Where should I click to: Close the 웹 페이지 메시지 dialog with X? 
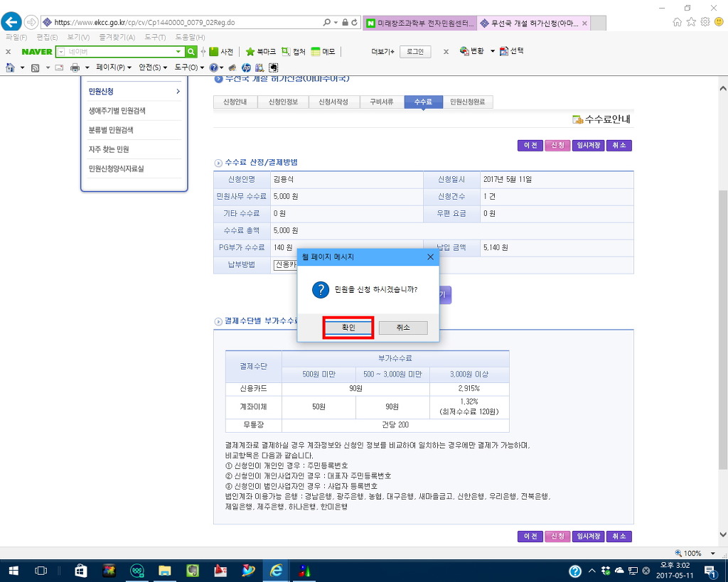tap(430, 257)
